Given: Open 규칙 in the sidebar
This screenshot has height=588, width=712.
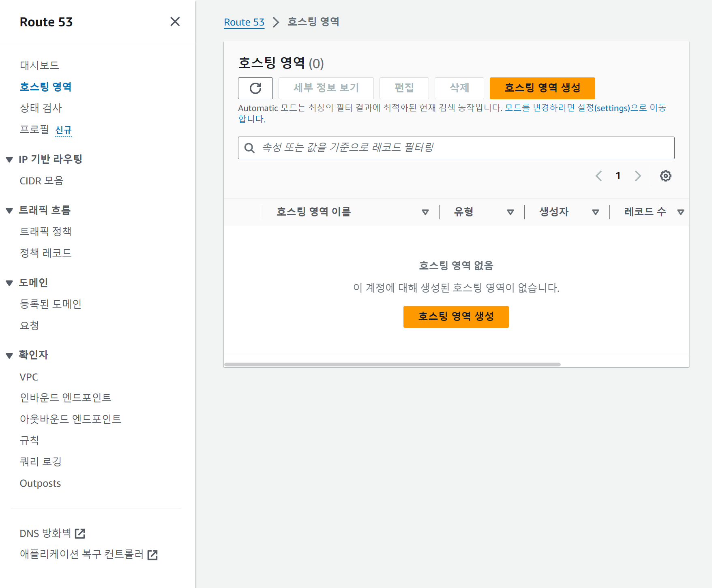Looking at the screenshot, I should (x=29, y=440).
